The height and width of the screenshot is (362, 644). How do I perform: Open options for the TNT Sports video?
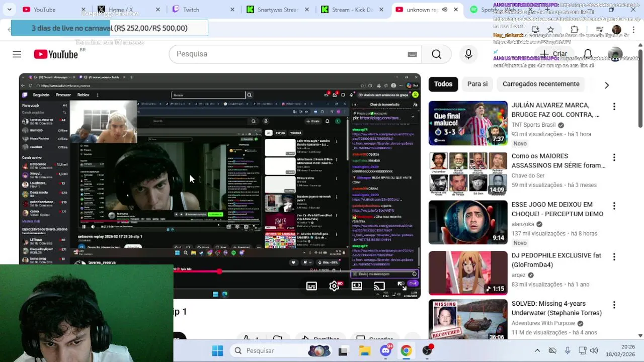614,107
